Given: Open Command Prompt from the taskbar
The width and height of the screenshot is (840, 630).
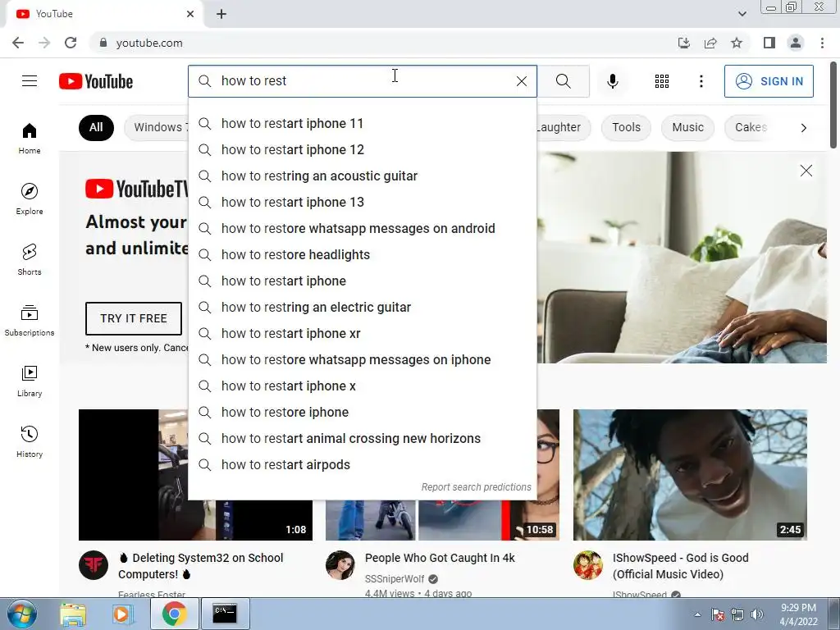Looking at the screenshot, I should pos(225,614).
